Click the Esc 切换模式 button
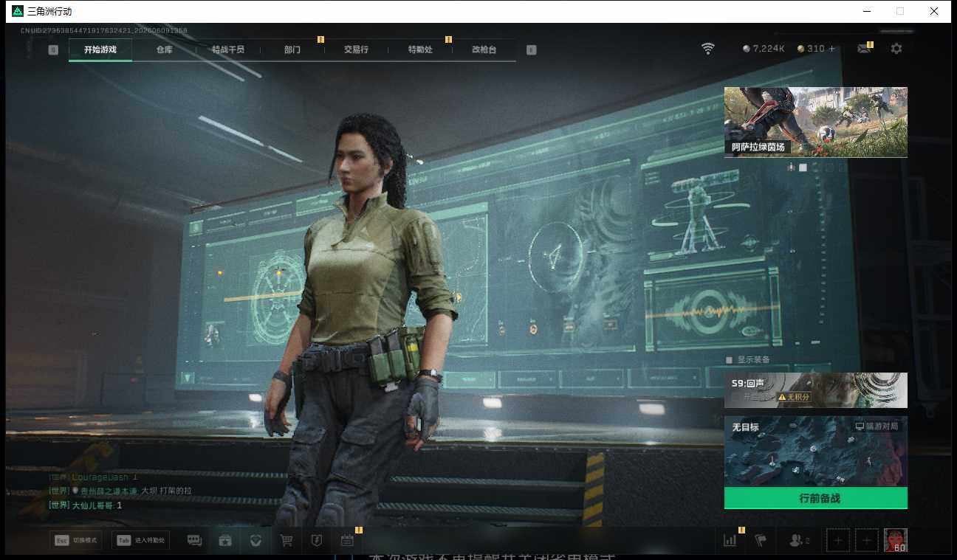The image size is (957, 560). pyautogui.click(x=76, y=540)
